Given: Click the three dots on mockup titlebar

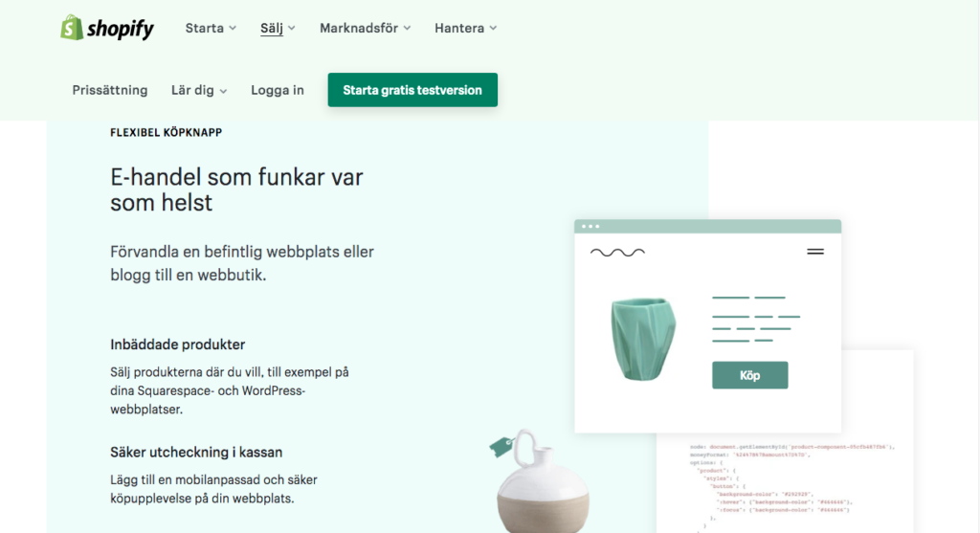Looking at the screenshot, I should [x=590, y=226].
